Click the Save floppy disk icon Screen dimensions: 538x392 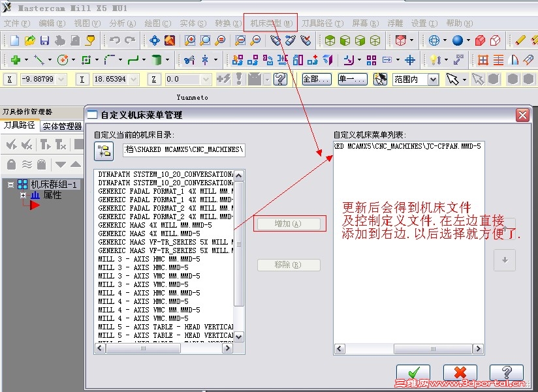[44, 40]
